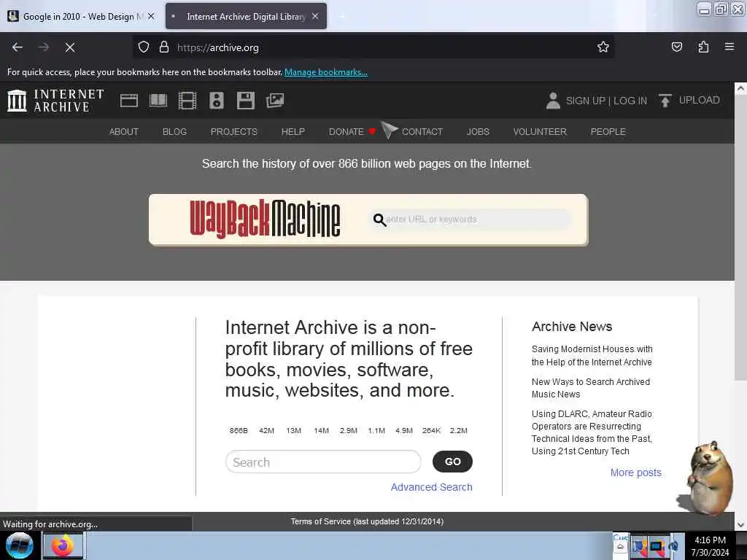Click the vertical scrollbar thumb
Viewport: 747px width, 560px height.
(x=740, y=237)
